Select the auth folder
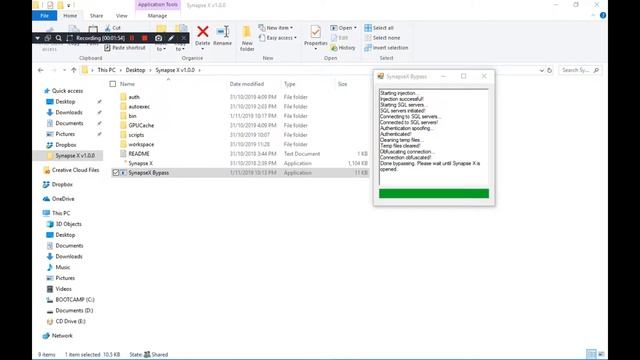The width and height of the screenshot is (640, 360). point(134,97)
